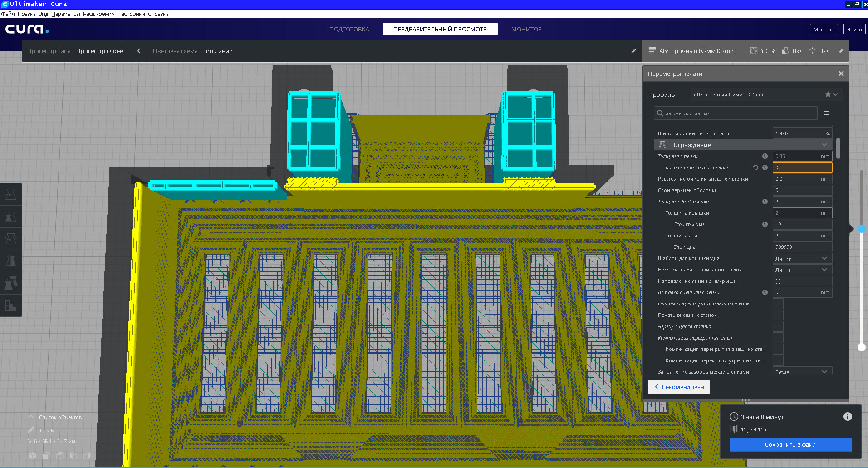Check 'Оптимизация порядка печати стенок' option

point(778,304)
